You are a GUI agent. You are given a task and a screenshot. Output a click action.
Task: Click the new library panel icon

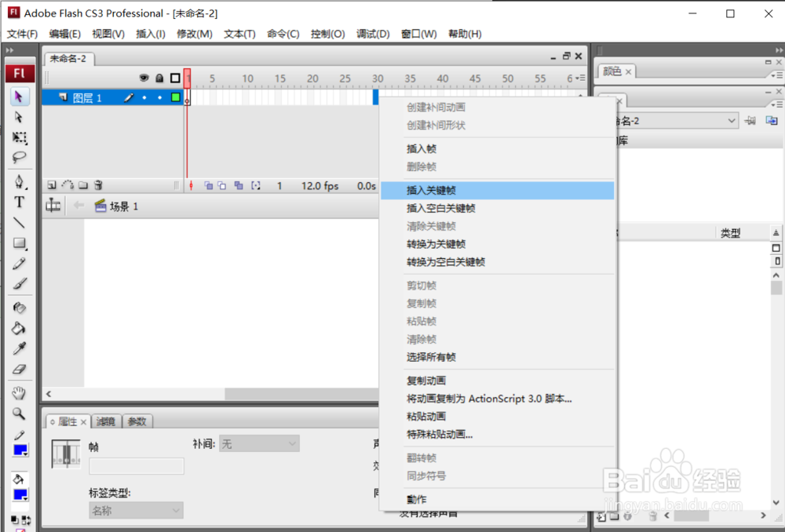[772, 121]
